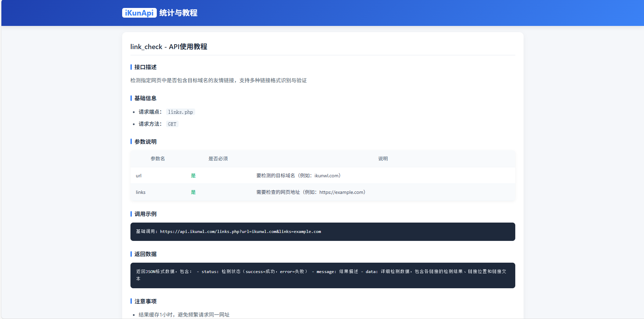The image size is (644, 319).
Task: Click the blue marker beside 参数说明
Action: click(131, 142)
